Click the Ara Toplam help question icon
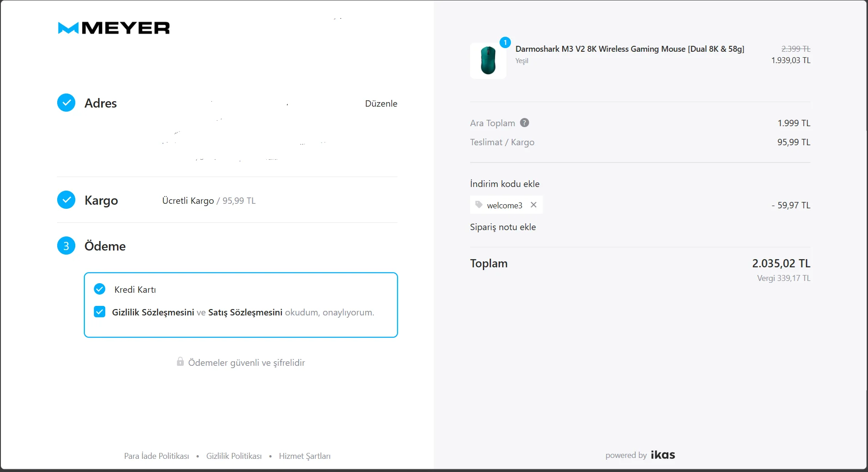Image resolution: width=868 pixels, height=472 pixels. click(525, 123)
